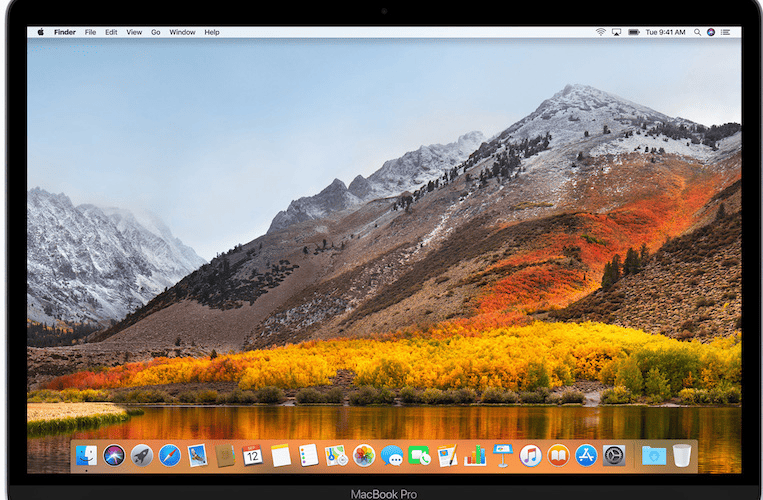
Task: Open iTunes music app
Action: point(530,456)
